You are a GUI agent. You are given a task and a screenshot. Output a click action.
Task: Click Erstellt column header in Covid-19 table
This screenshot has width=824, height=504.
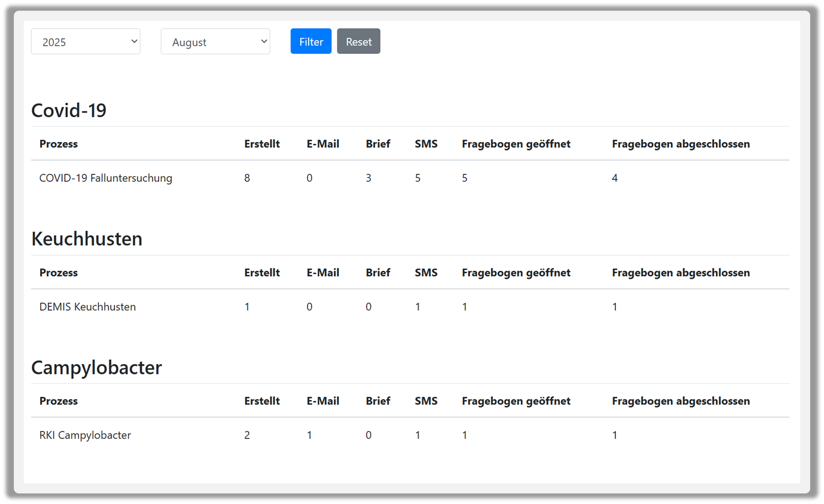[x=262, y=144]
